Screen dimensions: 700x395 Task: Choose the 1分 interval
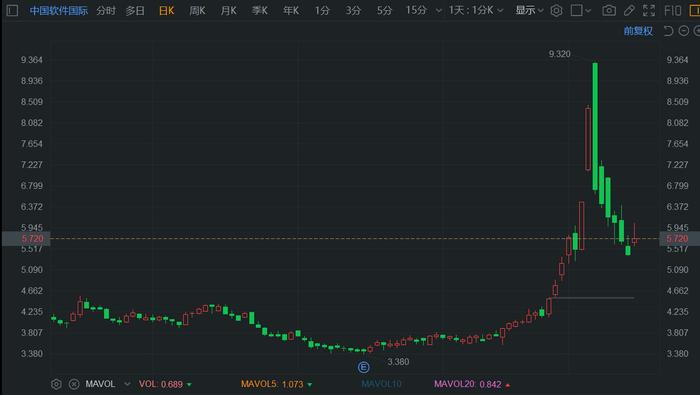[x=322, y=10]
